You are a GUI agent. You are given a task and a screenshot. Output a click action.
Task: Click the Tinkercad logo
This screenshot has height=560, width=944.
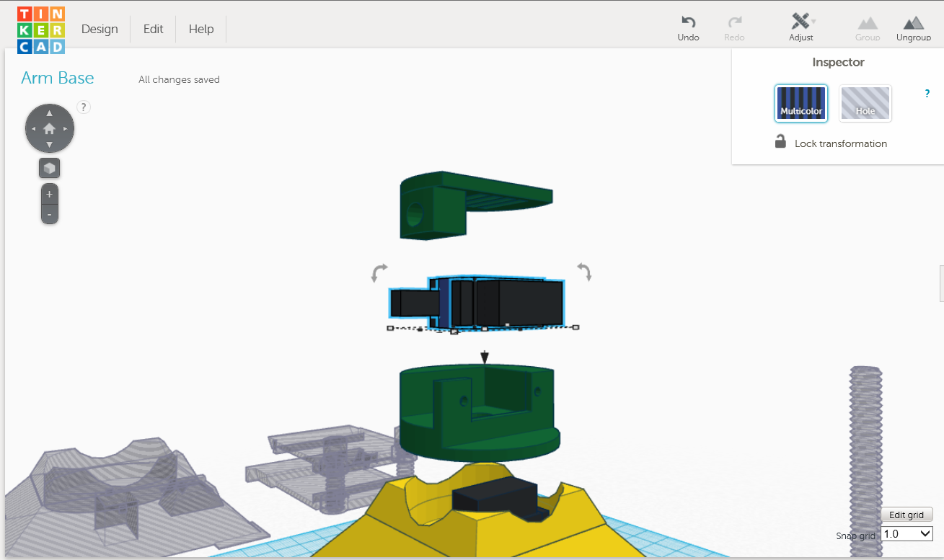tap(41, 30)
